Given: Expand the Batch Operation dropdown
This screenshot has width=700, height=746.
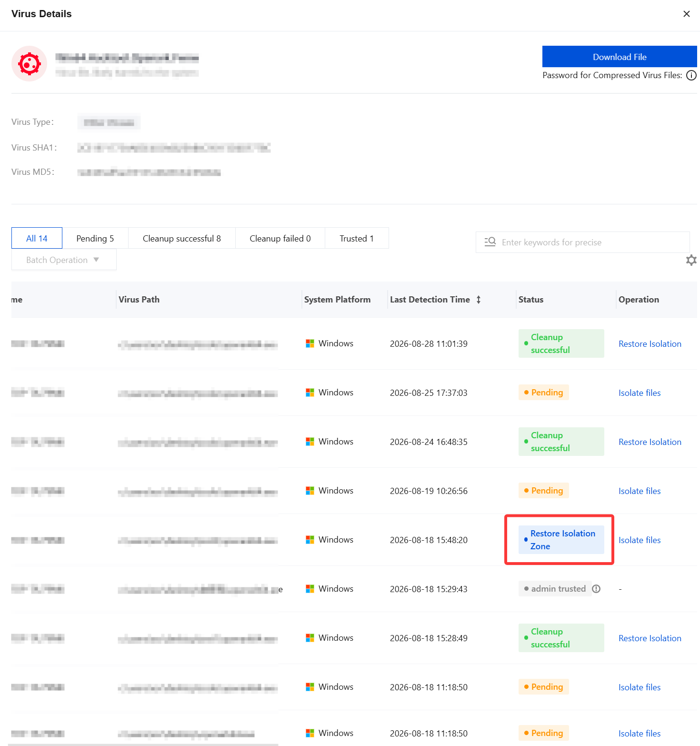Looking at the screenshot, I should point(64,260).
